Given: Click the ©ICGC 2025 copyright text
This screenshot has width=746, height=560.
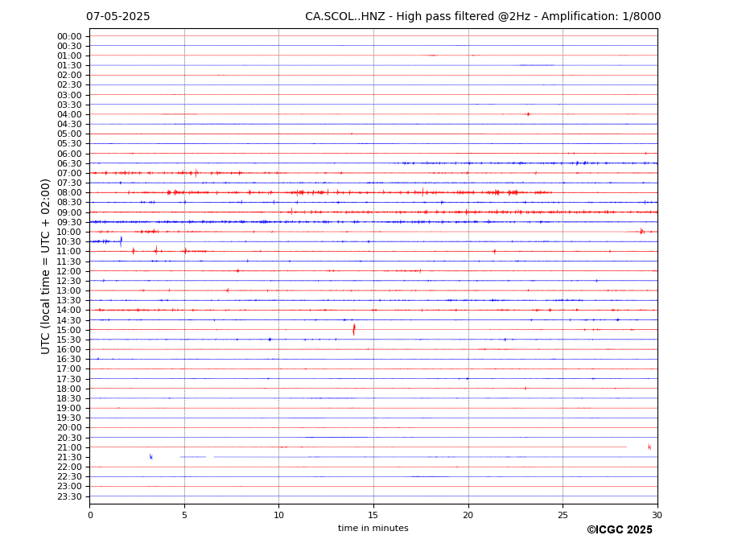Looking at the screenshot, I should click(x=620, y=530).
